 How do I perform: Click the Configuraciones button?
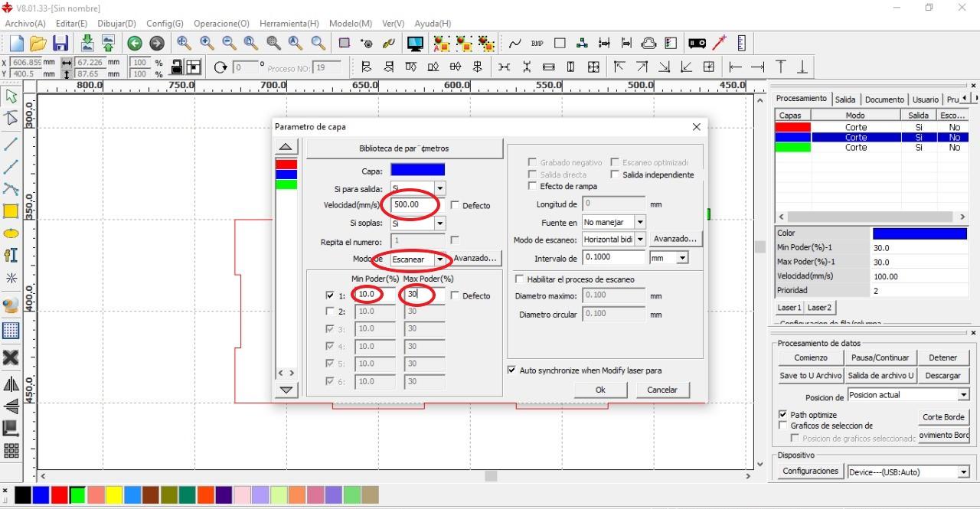811,471
